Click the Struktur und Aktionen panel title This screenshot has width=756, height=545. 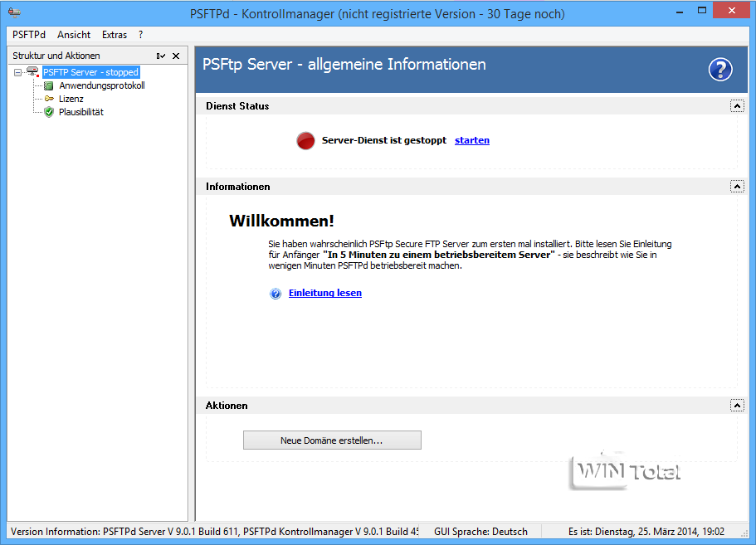point(56,56)
